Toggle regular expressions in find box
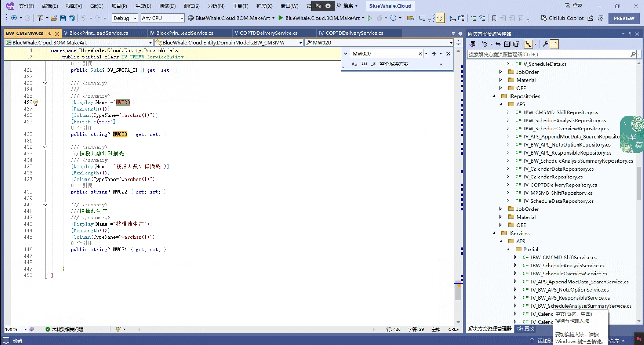644x345 pixels. pyautogui.click(x=373, y=64)
